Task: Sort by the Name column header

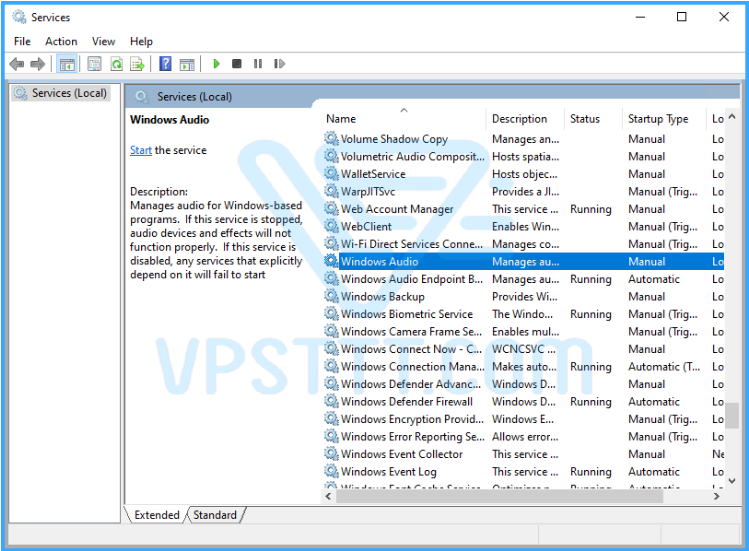Action: (x=404, y=119)
